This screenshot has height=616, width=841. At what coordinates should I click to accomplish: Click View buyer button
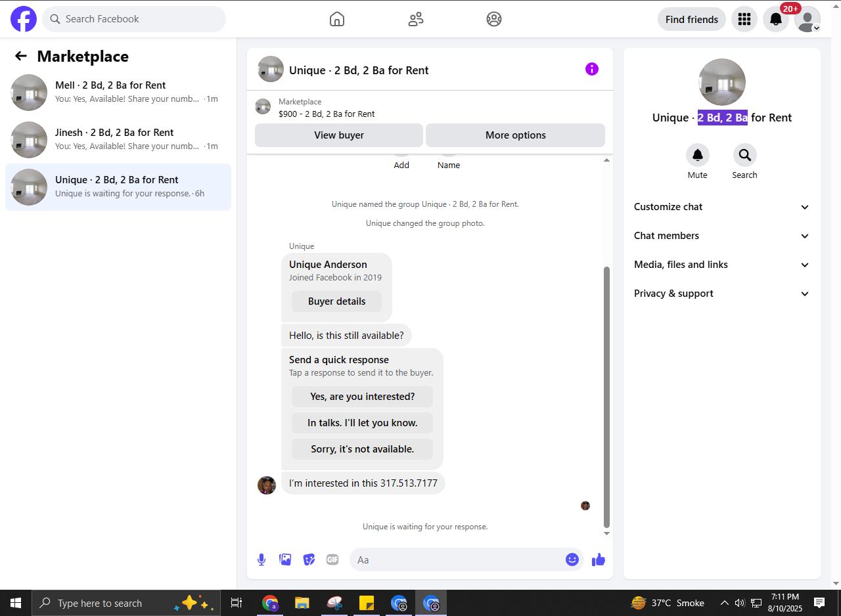(x=339, y=135)
